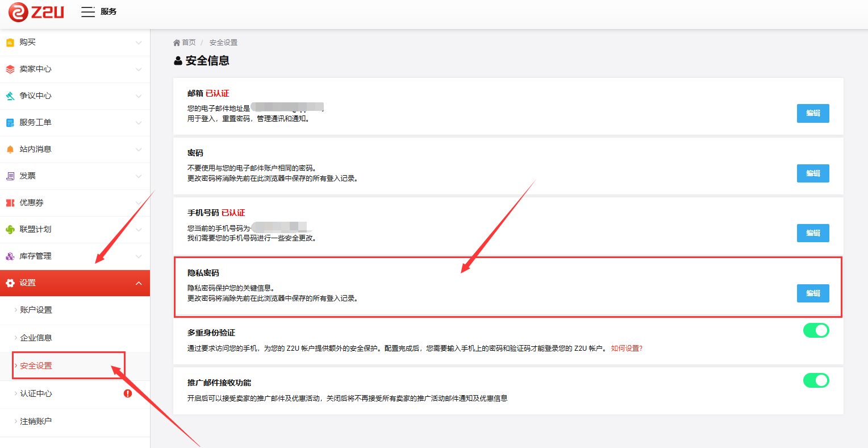Expand the 站内消息 menu chevron
The height and width of the screenshot is (448, 868).
point(139,150)
